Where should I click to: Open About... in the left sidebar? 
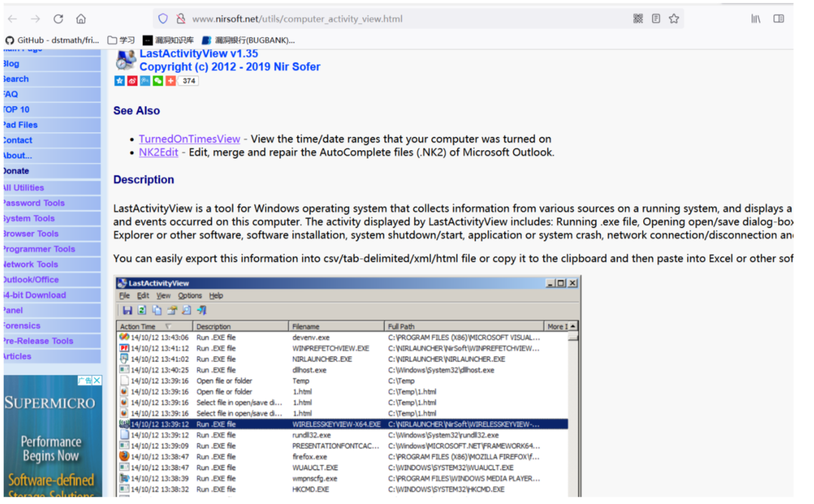click(52, 155)
